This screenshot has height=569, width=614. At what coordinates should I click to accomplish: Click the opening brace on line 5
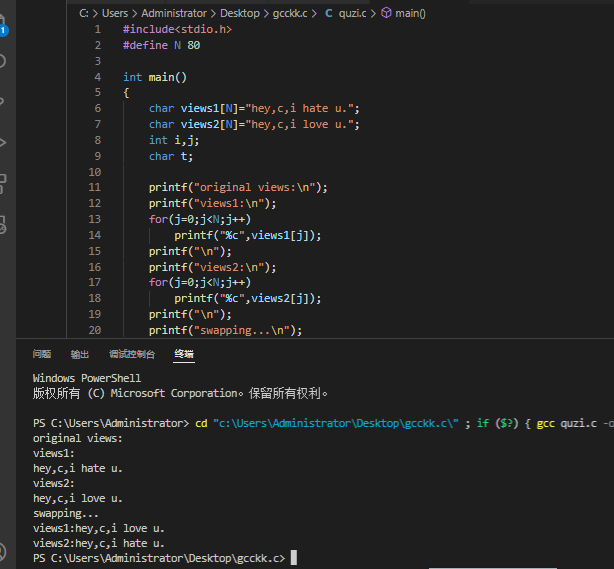click(126, 93)
